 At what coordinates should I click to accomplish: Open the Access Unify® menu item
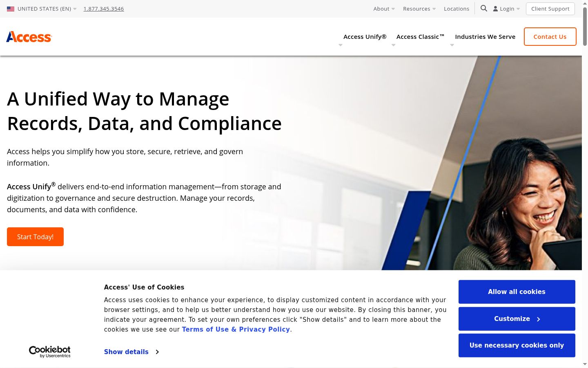pyautogui.click(x=365, y=37)
